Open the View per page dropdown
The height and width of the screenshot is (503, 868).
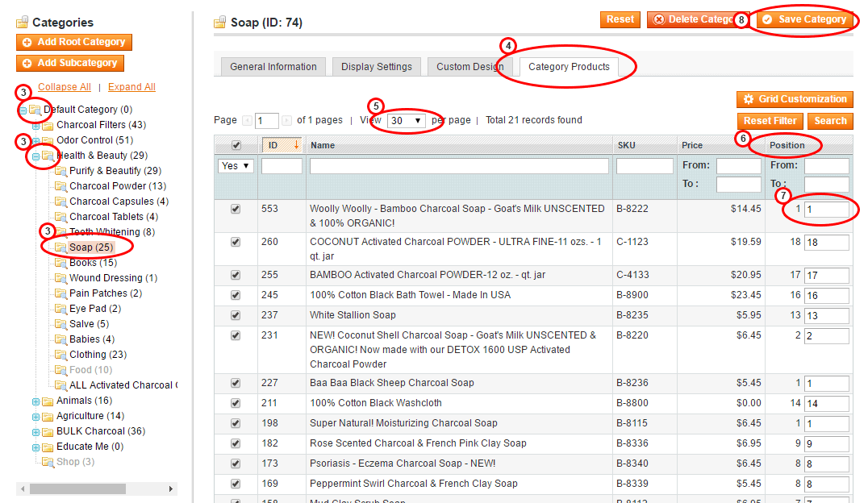pos(406,121)
